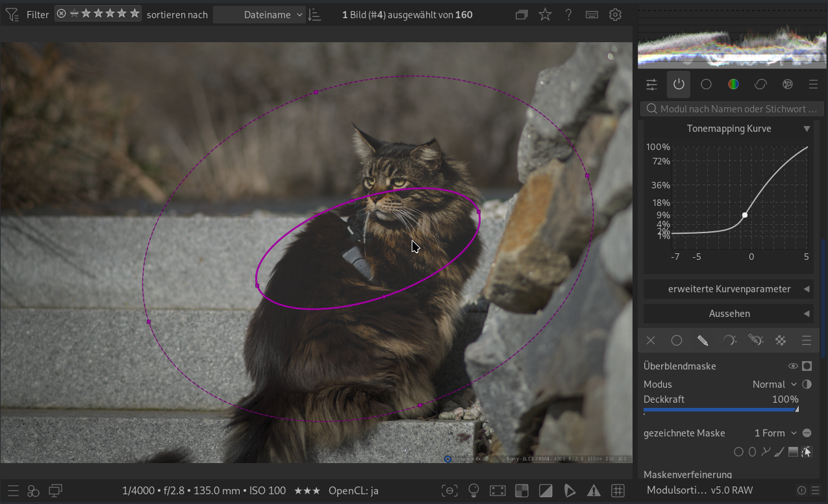Image resolution: width=828 pixels, height=504 pixels.
Task: Click the module search field
Action: 733,109
